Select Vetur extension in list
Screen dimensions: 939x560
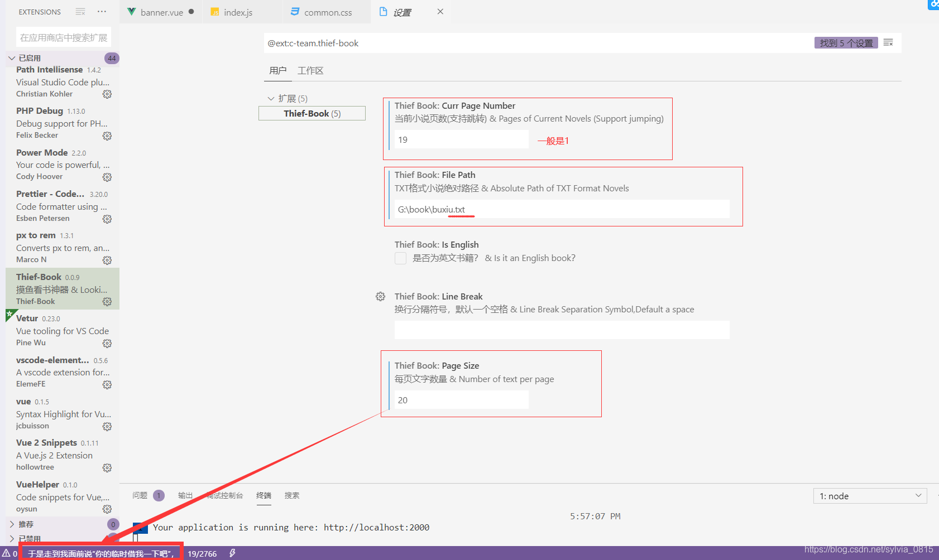tap(63, 330)
